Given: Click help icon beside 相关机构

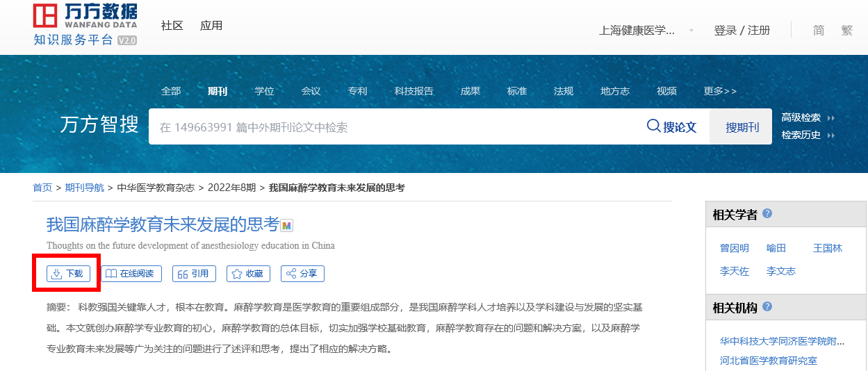Looking at the screenshot, I should (x=767, y=307).
